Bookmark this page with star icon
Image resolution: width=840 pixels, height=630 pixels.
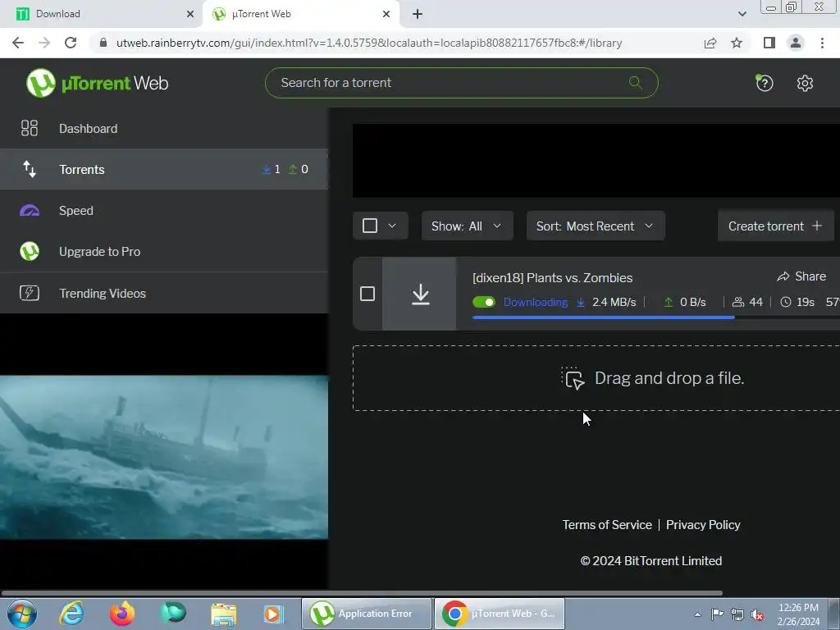point(737,43)
